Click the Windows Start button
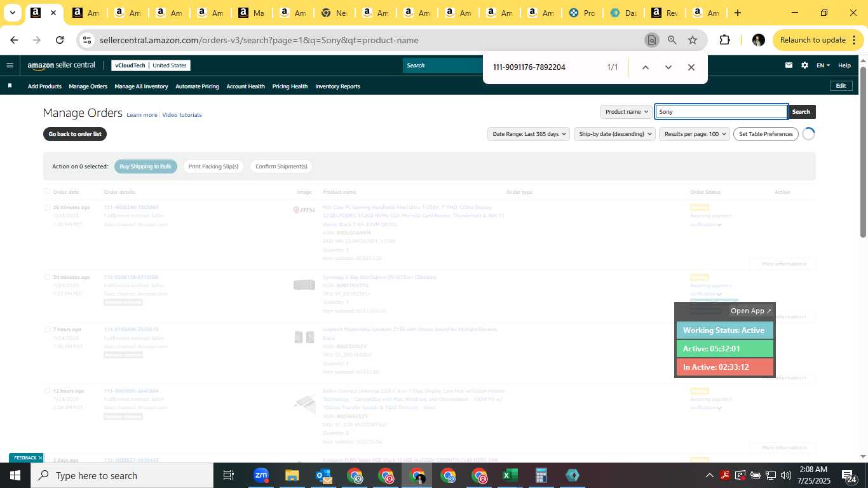The width and height of the screenshot is (868, 488). (x=15, y=475)
